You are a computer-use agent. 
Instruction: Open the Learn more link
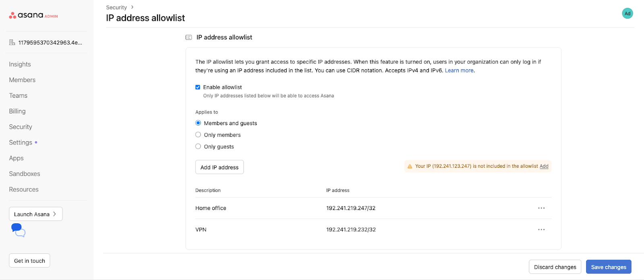[458, 70]
